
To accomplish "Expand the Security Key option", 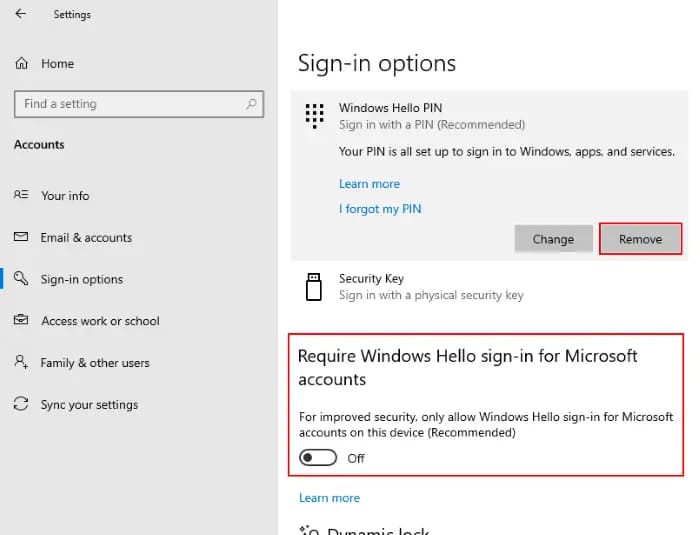I will click(430, 287).
